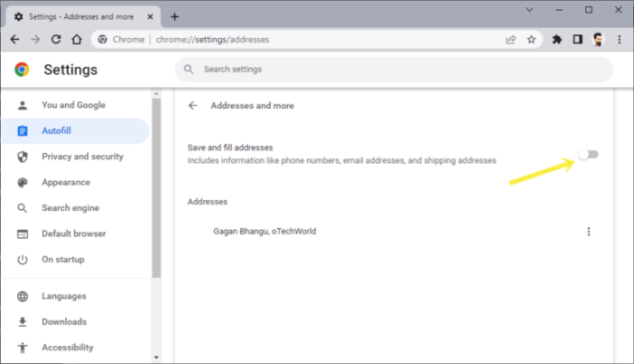This screenshot has width=634, height=364.
Task: Click the sidebar scrollbar down arrow
Action: click(157, 357)
